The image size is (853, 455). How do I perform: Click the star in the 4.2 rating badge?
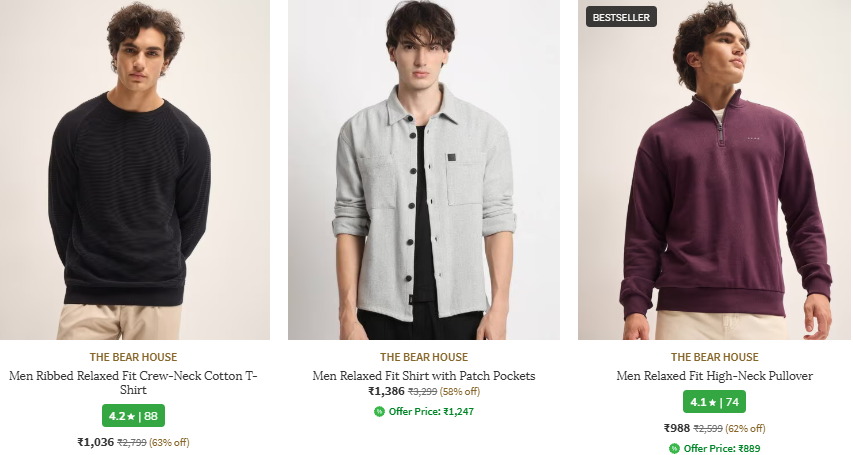click(130, 416)
